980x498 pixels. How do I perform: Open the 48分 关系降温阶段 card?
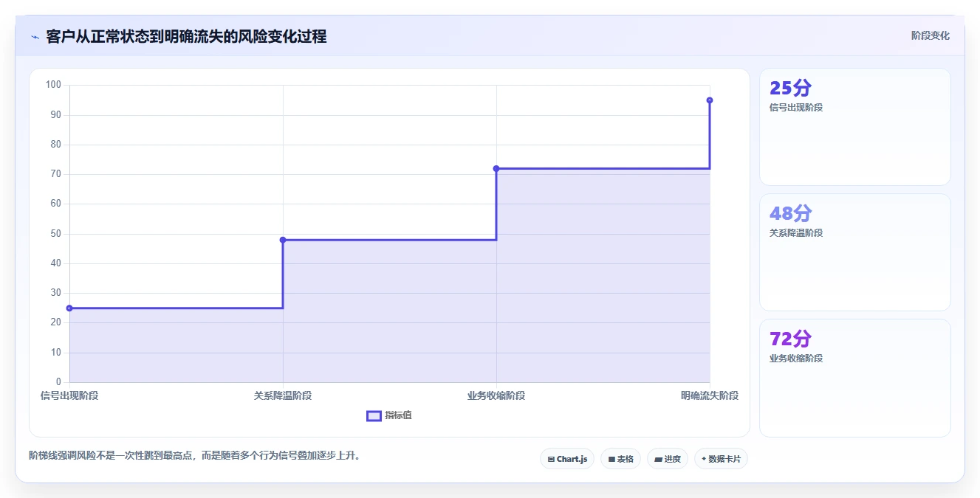pos(855,252)
